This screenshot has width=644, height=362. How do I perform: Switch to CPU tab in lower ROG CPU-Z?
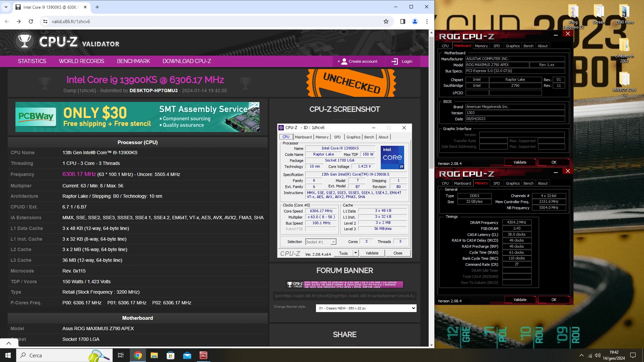click(x=445, y=183)
